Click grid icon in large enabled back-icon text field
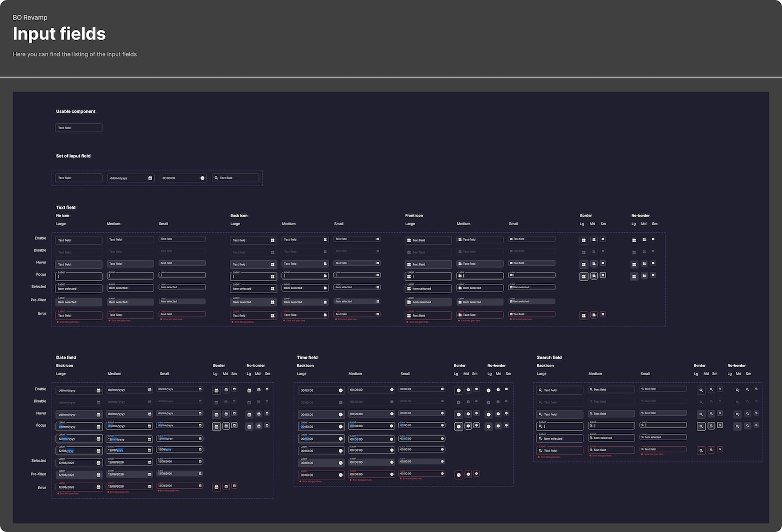782x532 pixels. coord(273,240)
